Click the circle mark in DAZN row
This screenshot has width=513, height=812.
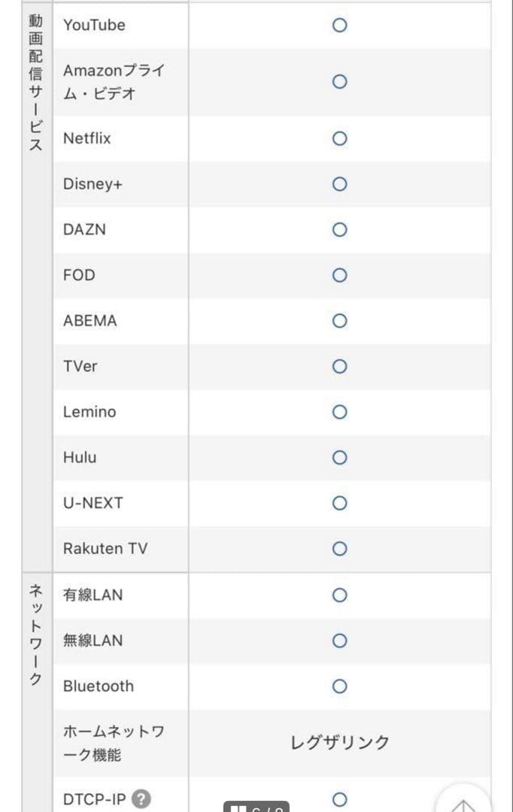(x=339, y=229)
